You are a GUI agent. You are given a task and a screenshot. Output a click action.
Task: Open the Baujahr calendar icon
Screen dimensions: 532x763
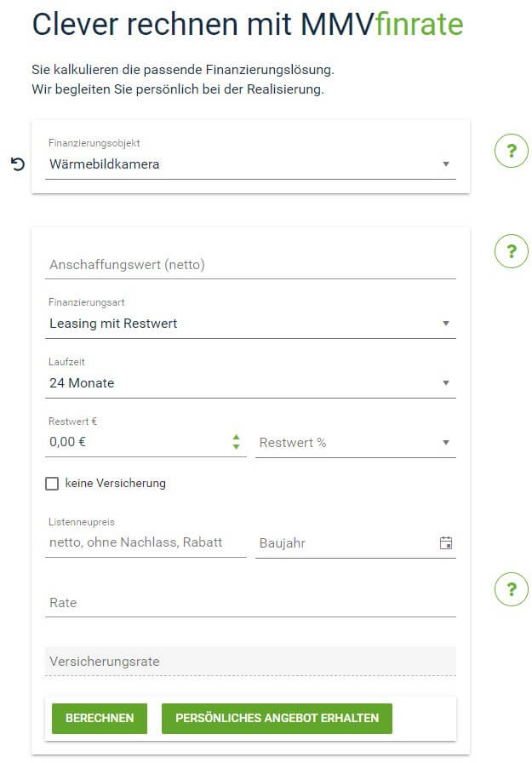(446, 543)
